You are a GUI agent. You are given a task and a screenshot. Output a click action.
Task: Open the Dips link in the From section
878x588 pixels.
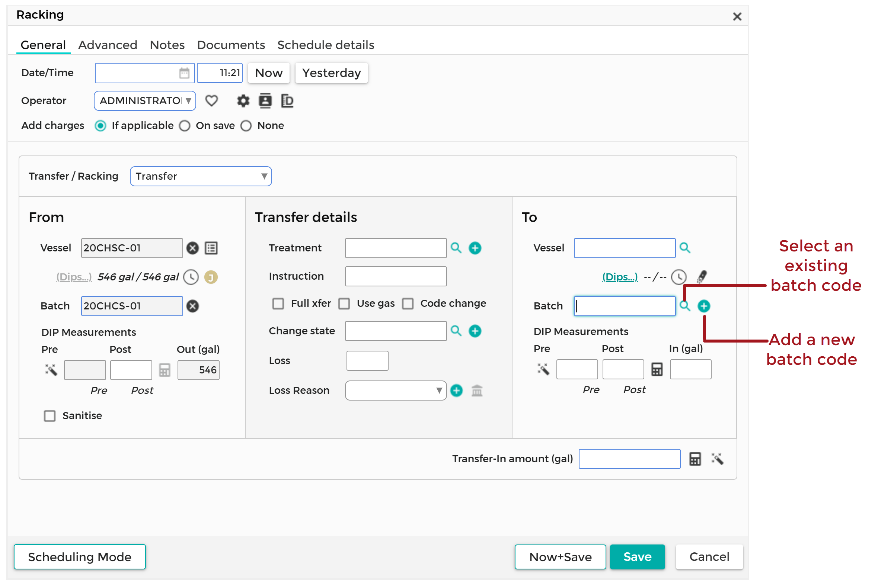click(x=74, y=277)
